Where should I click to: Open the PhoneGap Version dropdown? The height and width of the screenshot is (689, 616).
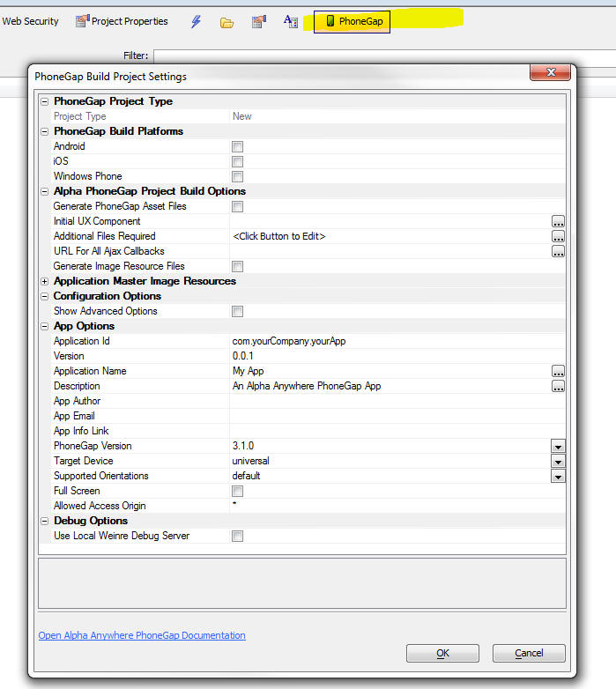click(x=558, y=447)
